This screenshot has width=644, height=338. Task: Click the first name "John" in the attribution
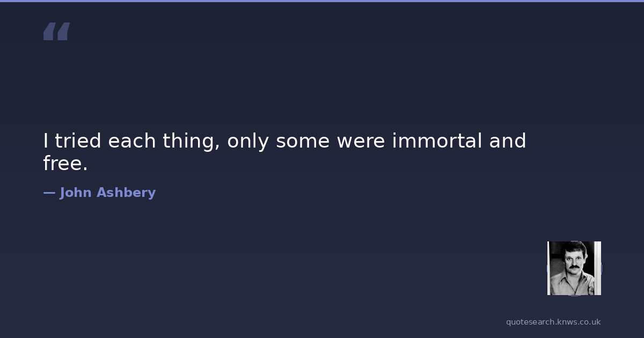coord(76,193)
